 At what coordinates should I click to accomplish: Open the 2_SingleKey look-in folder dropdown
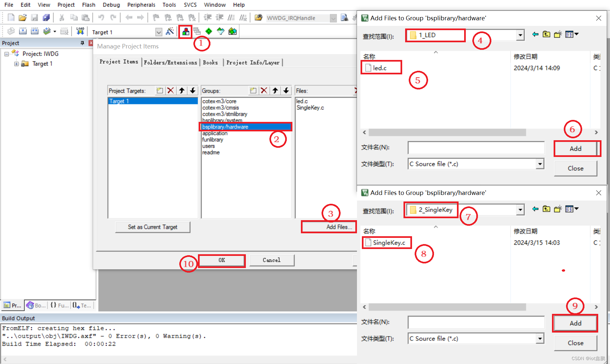(x=520, y=210)
